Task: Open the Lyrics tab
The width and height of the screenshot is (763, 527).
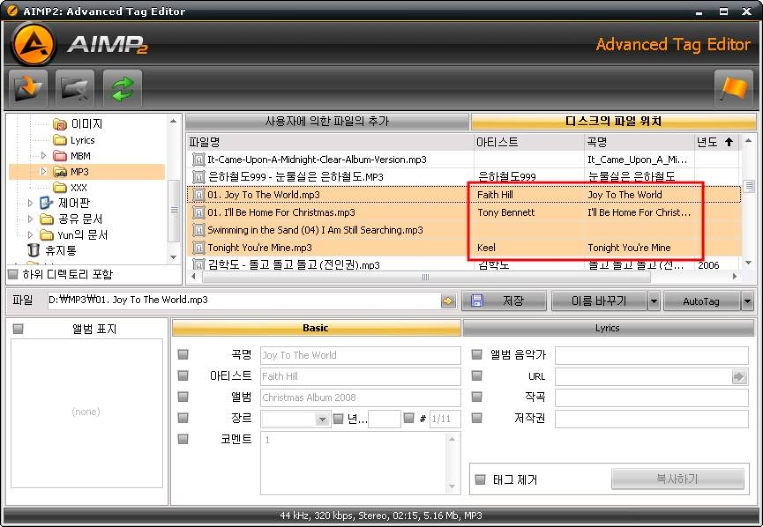Action: (607, 328)
